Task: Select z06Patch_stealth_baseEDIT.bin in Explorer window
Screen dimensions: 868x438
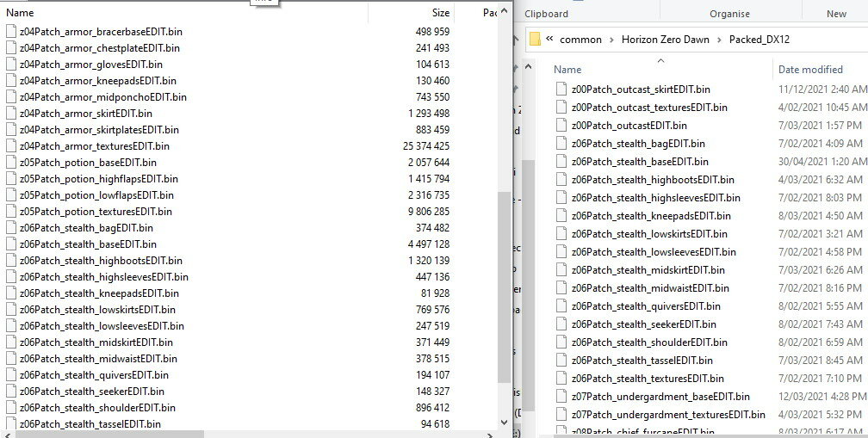Action: tap(640, 162)
